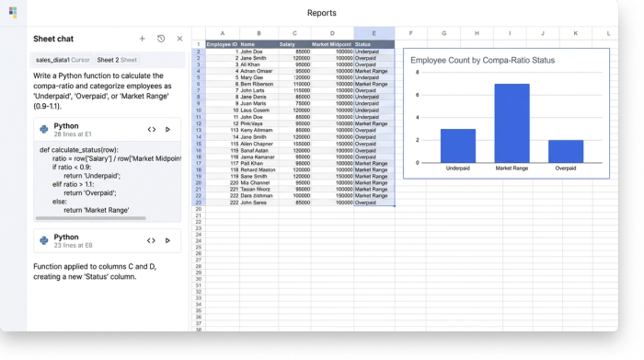The height and width of the screenshot is (360, 644).
Task: Start a new sheet chat with plus icon
Action: [x=142, y=39]
